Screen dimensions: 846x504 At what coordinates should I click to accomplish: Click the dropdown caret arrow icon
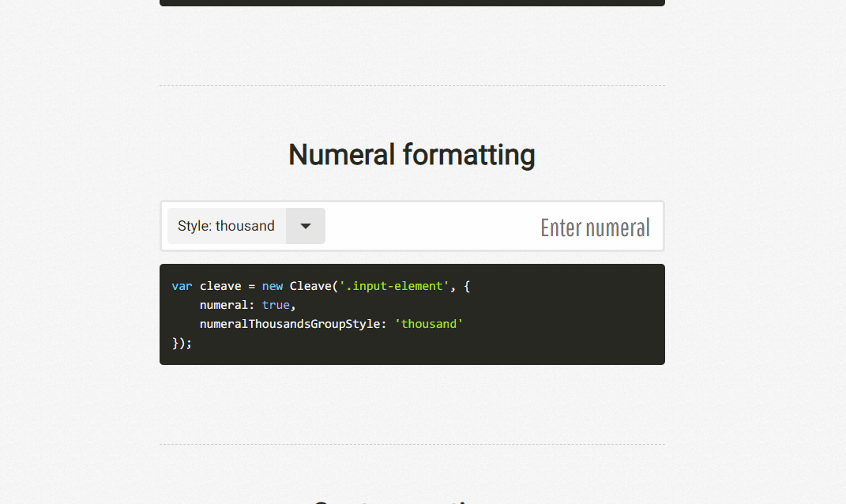[306, 226]
